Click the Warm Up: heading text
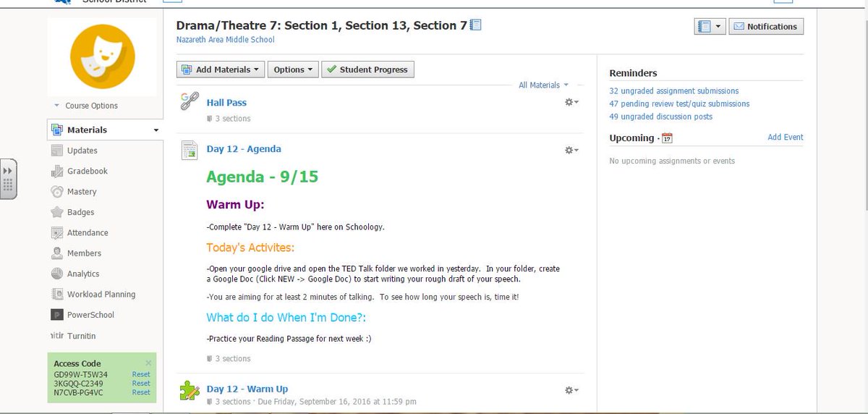Viewport: 868px width, 414px height. coord(235,204)
